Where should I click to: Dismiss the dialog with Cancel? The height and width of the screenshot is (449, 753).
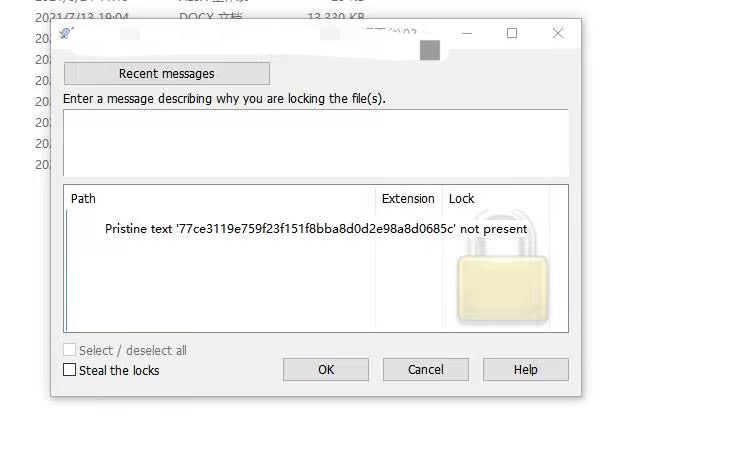tap(425, 369)
